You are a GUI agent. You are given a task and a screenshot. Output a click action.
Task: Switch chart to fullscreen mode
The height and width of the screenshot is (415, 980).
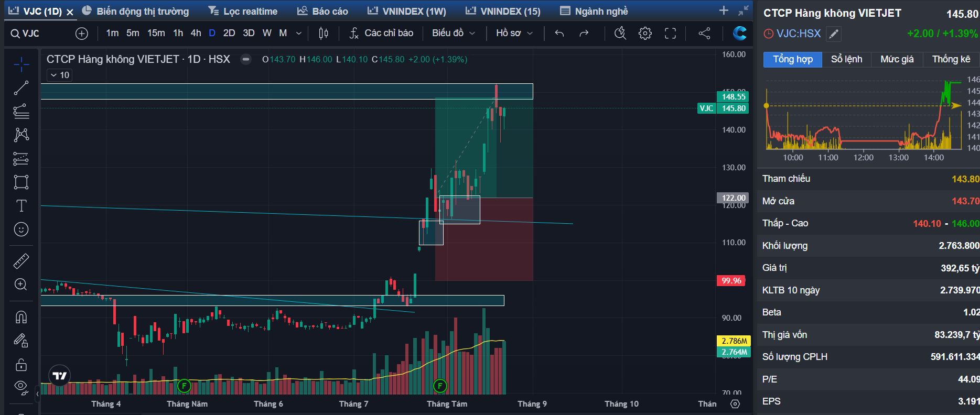670,34
